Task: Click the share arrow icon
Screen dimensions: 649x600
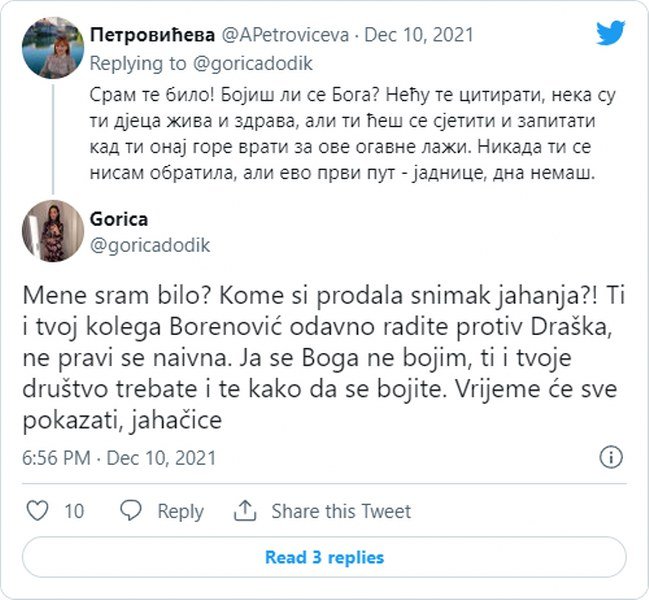Action: point(245,511)
